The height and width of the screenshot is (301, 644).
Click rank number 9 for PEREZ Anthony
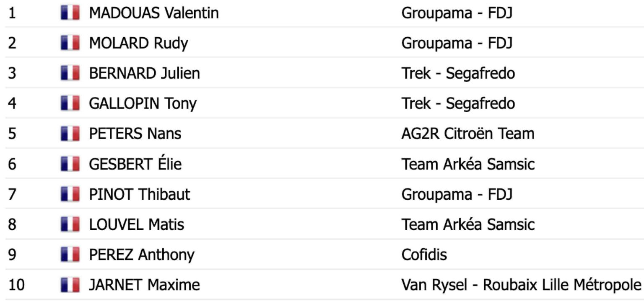coord(12,255)
